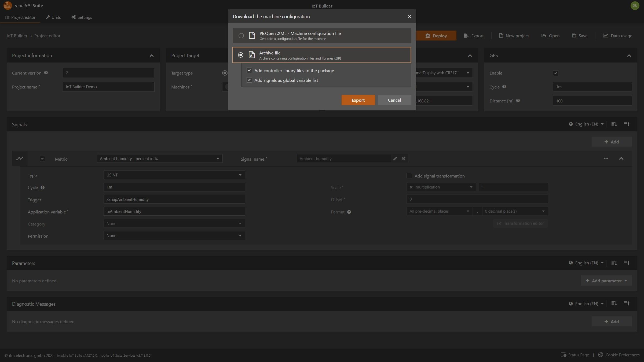This screenshot has width=644, height=362.
Task: Open the Type USINT dropdown
Action: [x=174, y=175]
